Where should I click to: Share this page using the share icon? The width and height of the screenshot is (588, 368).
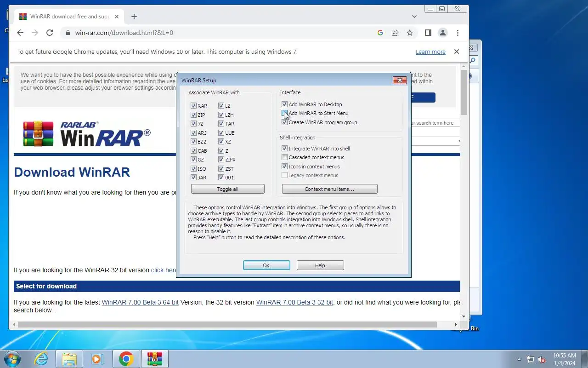[395, 33]
